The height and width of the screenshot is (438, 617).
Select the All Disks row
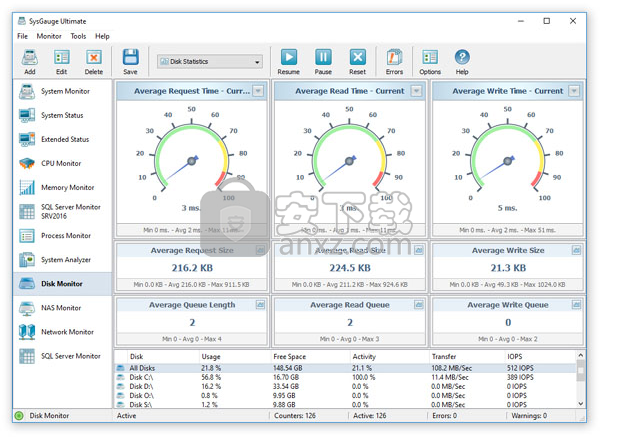345,368
